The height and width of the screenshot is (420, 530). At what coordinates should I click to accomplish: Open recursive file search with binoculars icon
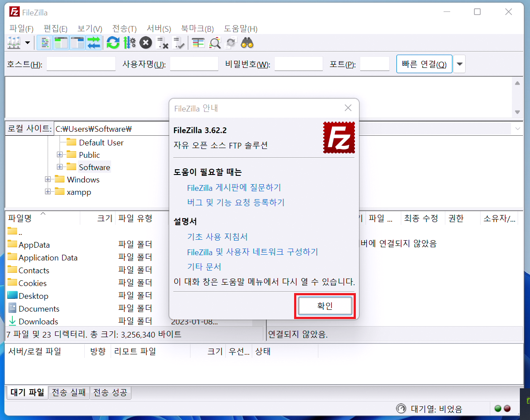(x=247, y=43)
